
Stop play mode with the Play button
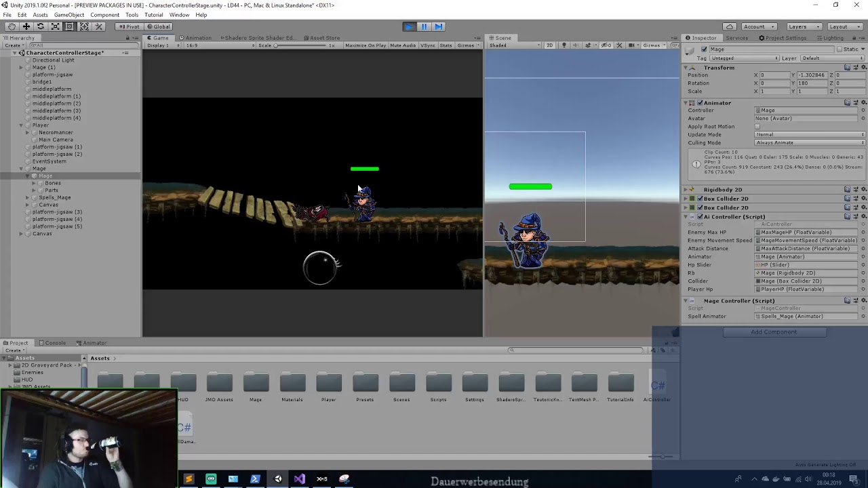tap(409, 26)
